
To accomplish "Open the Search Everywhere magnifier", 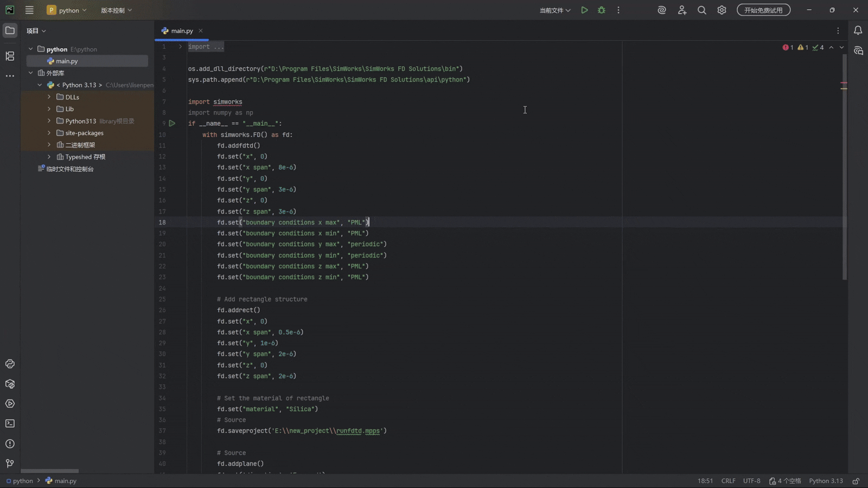I will pos(701,10).
